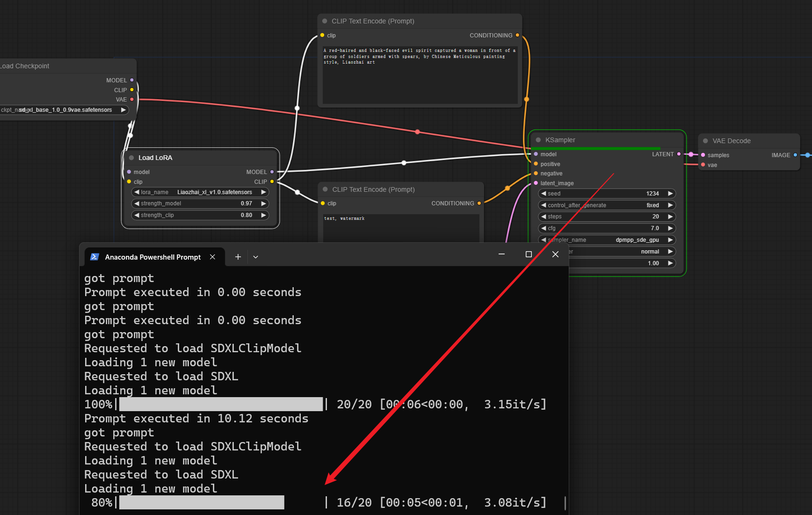Click the Load Checkpoint VAE output dot
Image resolution: width=812 pixels, height=515 pixels.
(x=132, y=99)
